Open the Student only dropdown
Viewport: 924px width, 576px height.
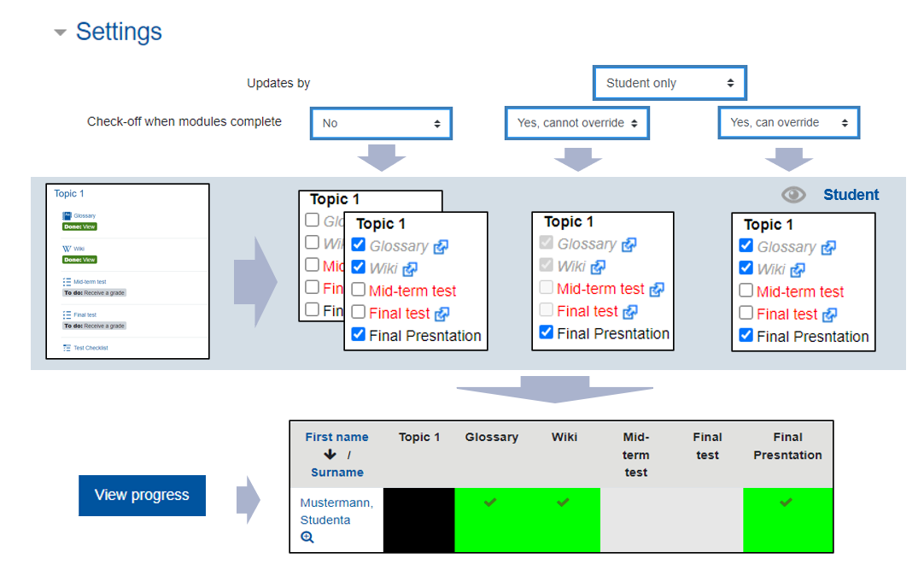coord(670,83)
